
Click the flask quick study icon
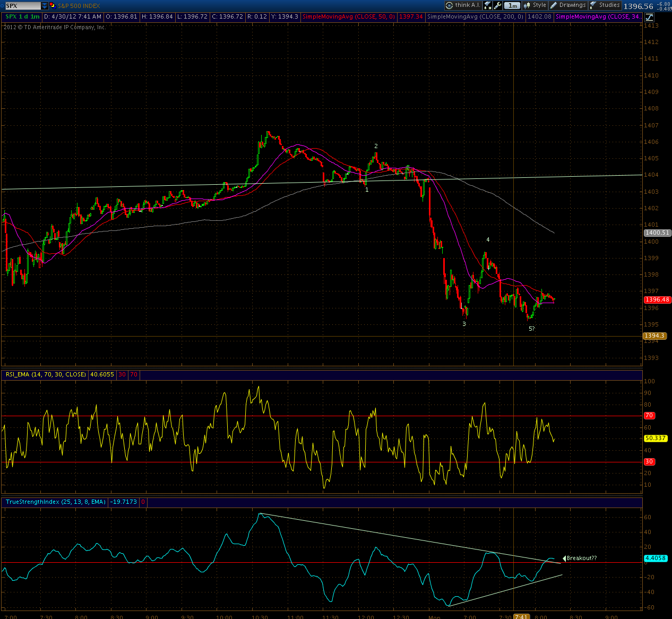coord(487,5)
